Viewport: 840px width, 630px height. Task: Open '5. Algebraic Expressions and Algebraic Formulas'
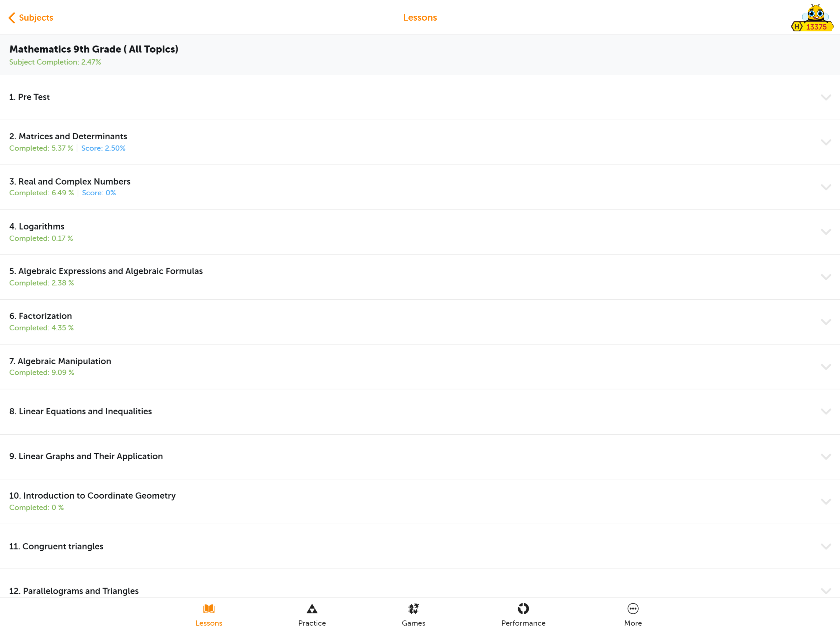pos(420,277)
